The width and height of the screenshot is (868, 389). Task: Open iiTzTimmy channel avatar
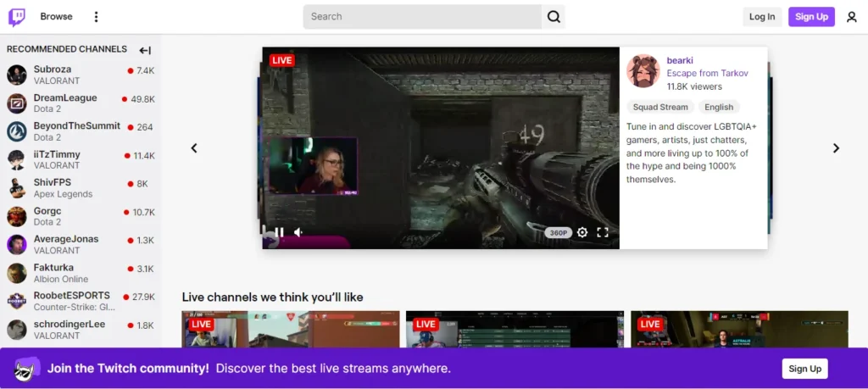17,160
